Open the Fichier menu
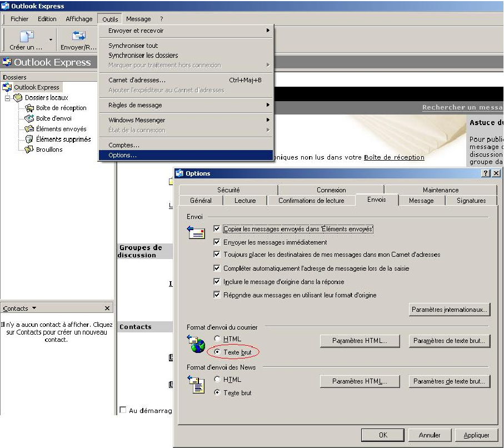The image size is (504, 448). [19, 19]
